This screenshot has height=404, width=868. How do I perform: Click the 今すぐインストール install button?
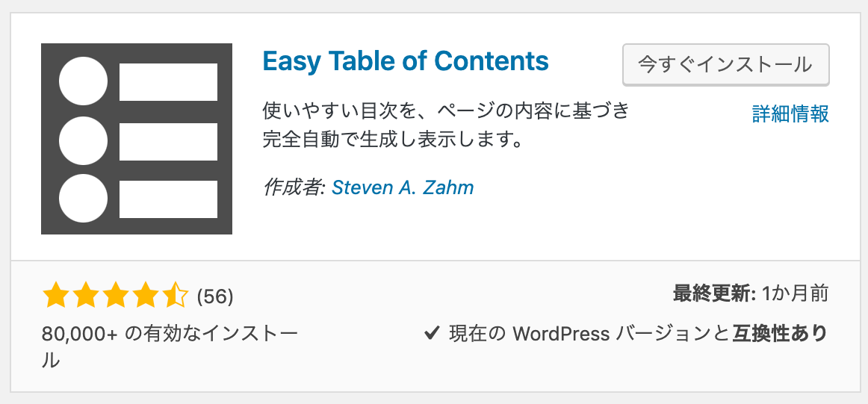(726, 65)
